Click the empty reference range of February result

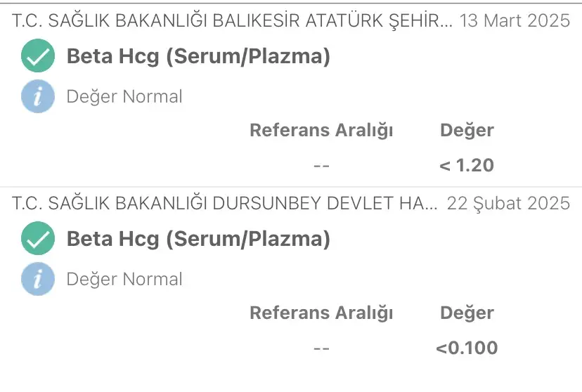(321, 348)
